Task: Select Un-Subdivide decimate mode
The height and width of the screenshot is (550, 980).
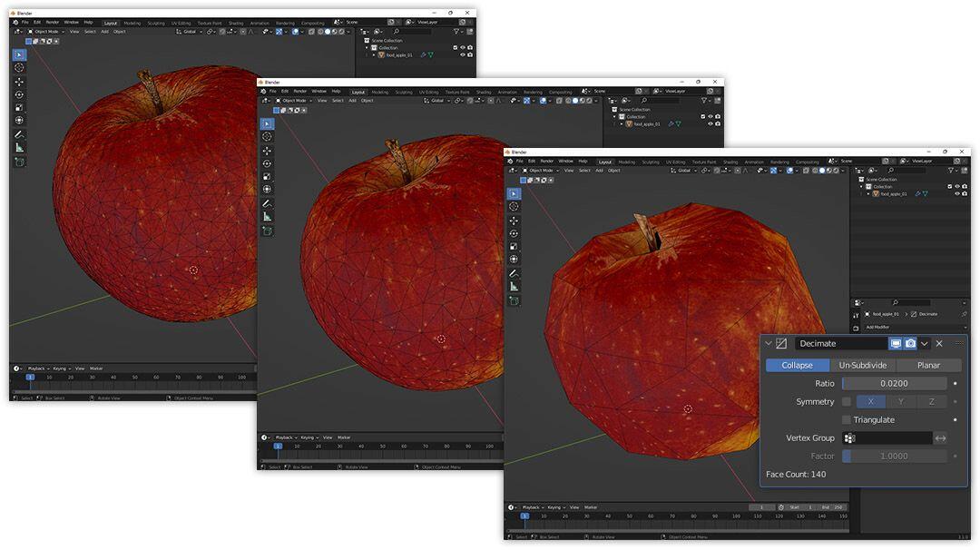Action: (x=862, y=366)
